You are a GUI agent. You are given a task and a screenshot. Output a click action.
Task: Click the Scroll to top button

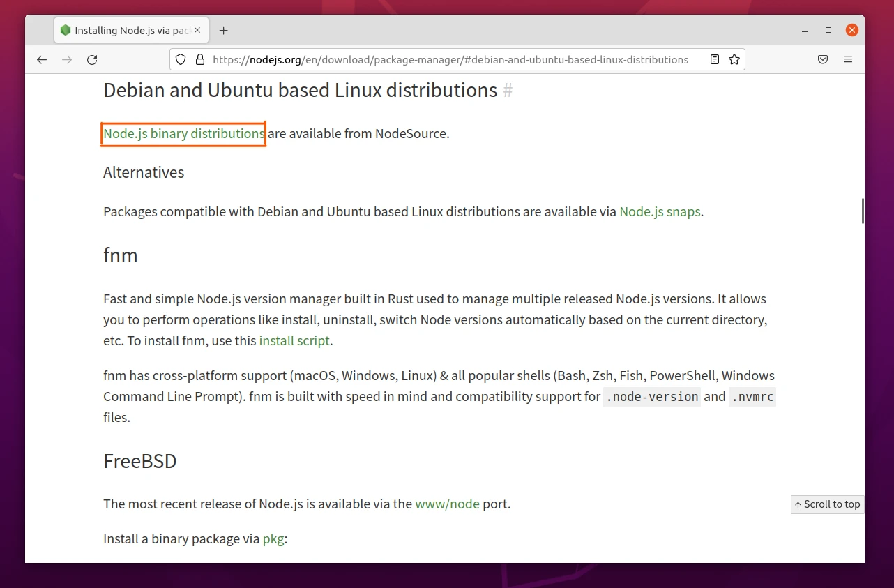[x=827, y=504]
